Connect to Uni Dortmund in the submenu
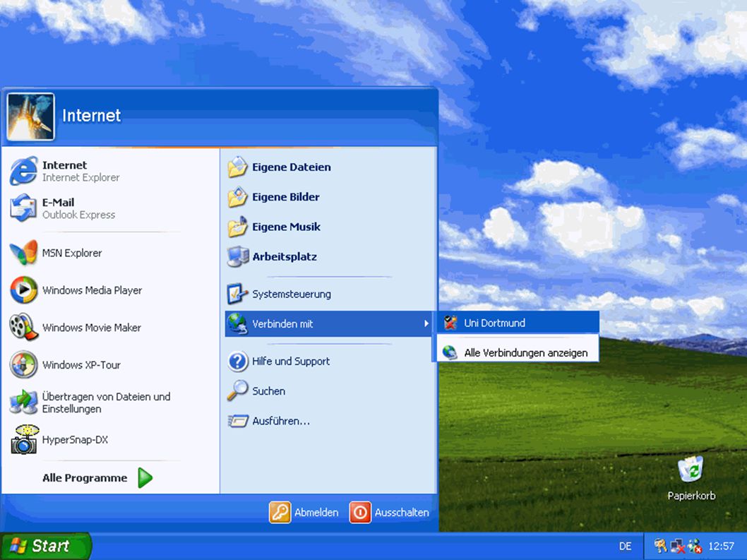747x560 pixels. tap(518, 323)
